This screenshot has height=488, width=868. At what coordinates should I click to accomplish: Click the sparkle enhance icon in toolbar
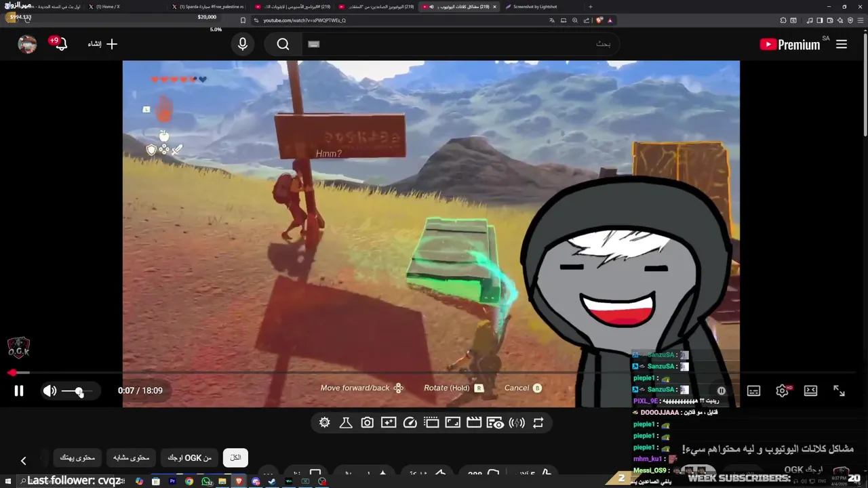(x=389, y=422)
